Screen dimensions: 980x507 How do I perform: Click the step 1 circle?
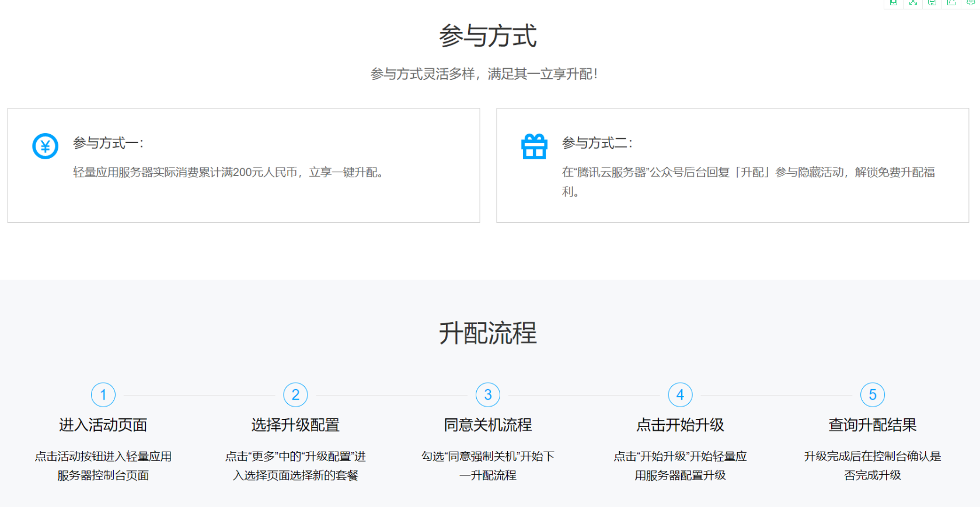(103, 395)
